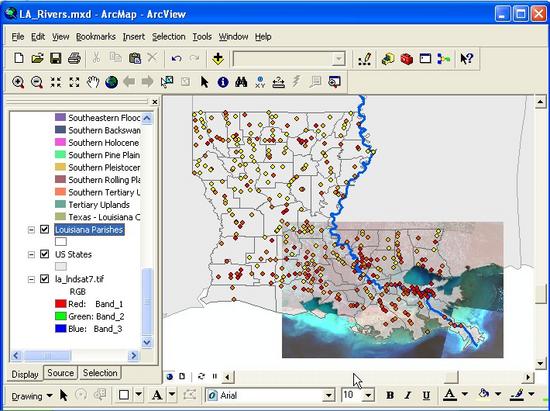Open the viewer window tool icon
The image size is (550, 411).
pos(334,82)
